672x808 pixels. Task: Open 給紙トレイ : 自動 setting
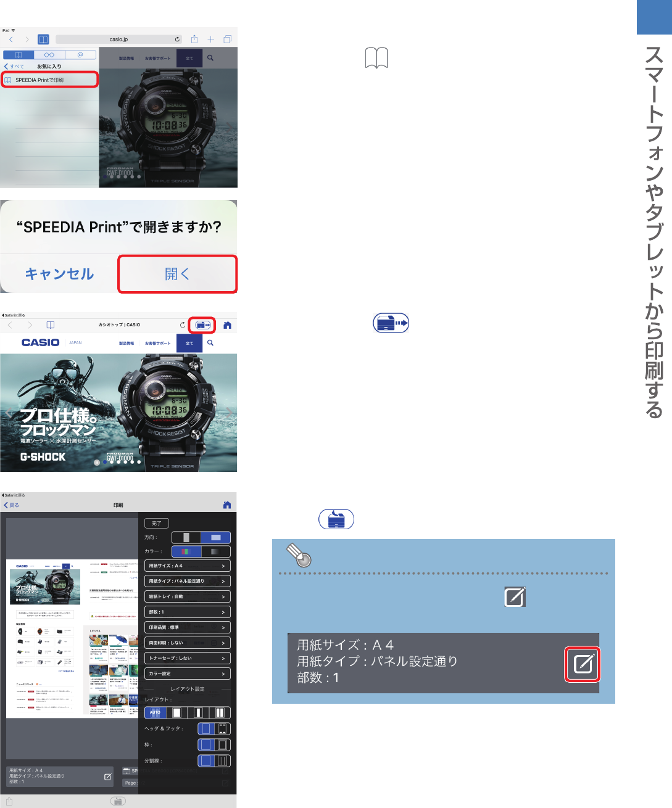(188, 596)
